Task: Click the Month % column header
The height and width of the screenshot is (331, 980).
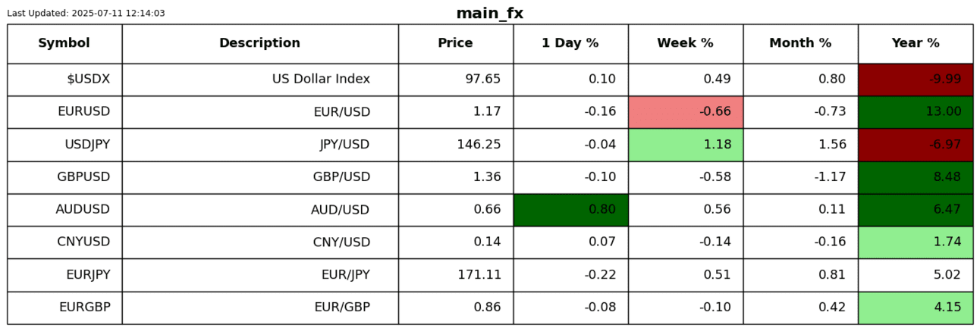Action: tap(800, 43)
